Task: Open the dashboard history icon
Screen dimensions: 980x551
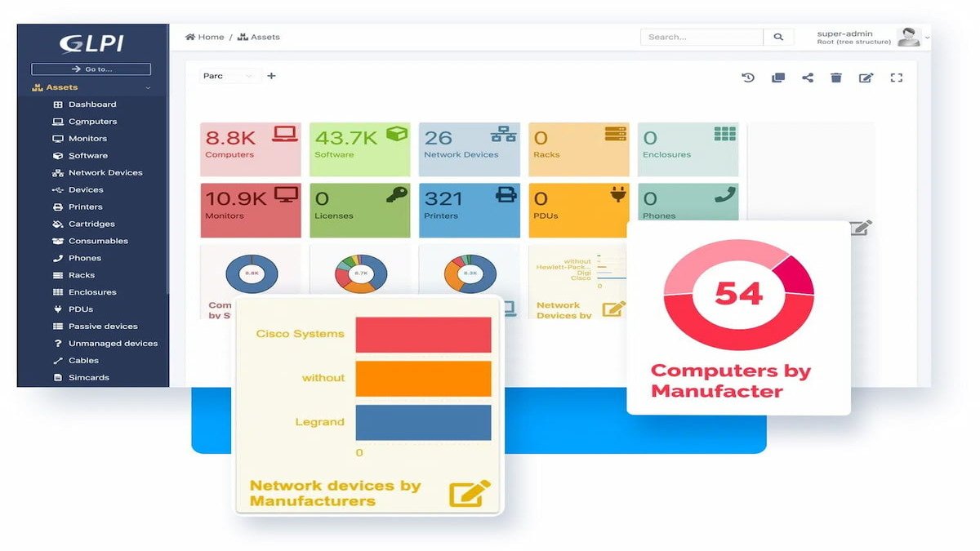Action: click(x=748, y=78)
